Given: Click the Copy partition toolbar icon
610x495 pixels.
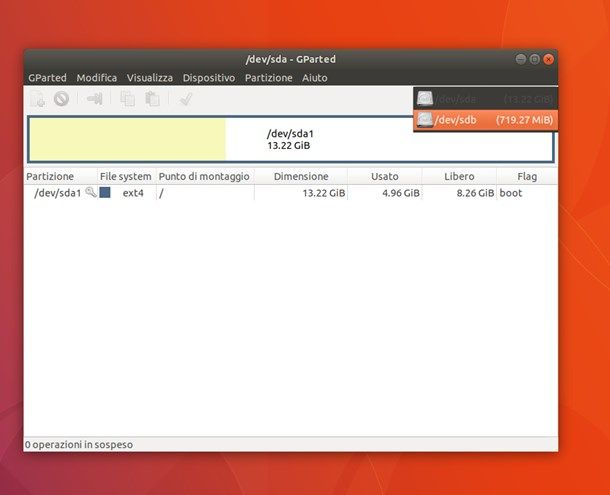Looking at the screenshot, I should (127, 99).
